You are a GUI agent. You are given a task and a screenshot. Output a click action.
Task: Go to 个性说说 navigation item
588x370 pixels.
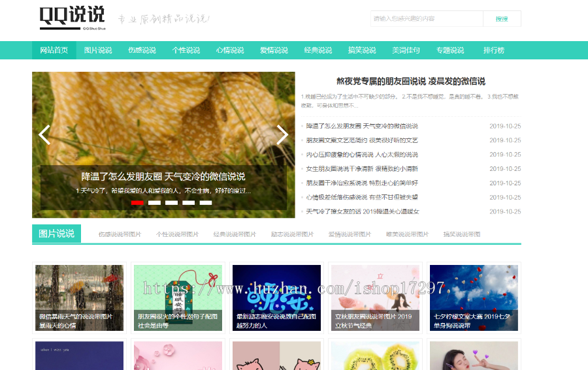(186, 50)
